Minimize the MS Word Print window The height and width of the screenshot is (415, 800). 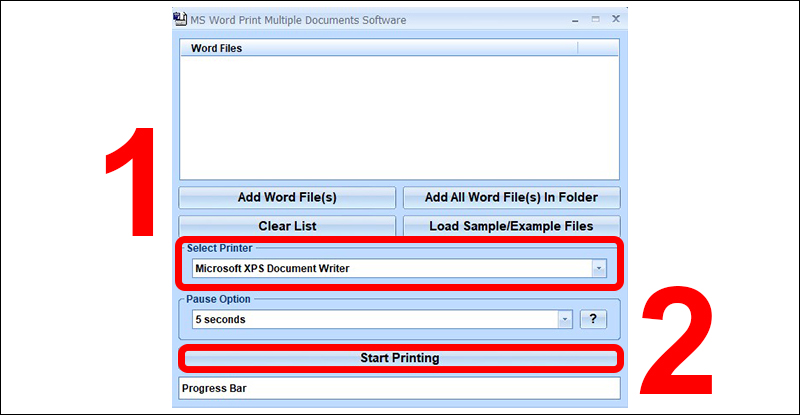point(574,19)
